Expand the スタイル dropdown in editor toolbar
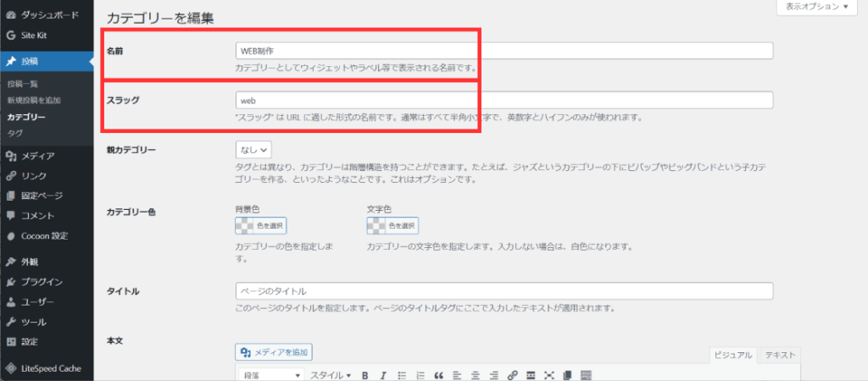 click(x=331, y=375)
